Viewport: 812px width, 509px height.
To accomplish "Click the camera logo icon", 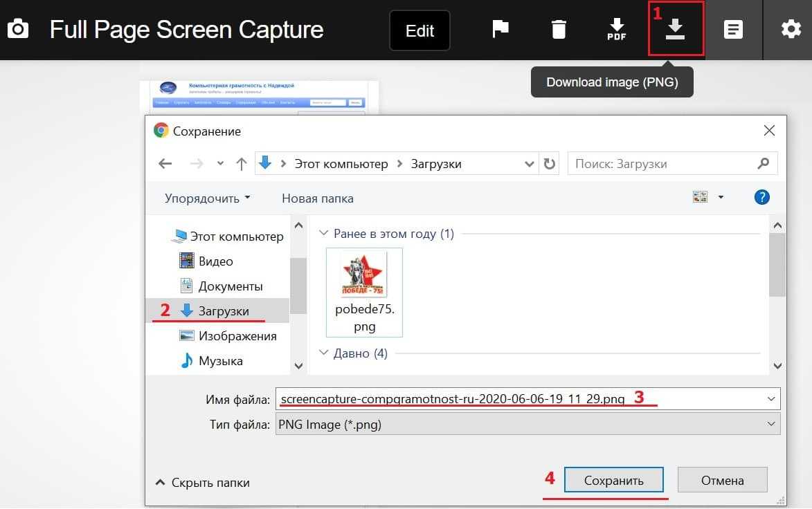I will [x=18, y=30].
